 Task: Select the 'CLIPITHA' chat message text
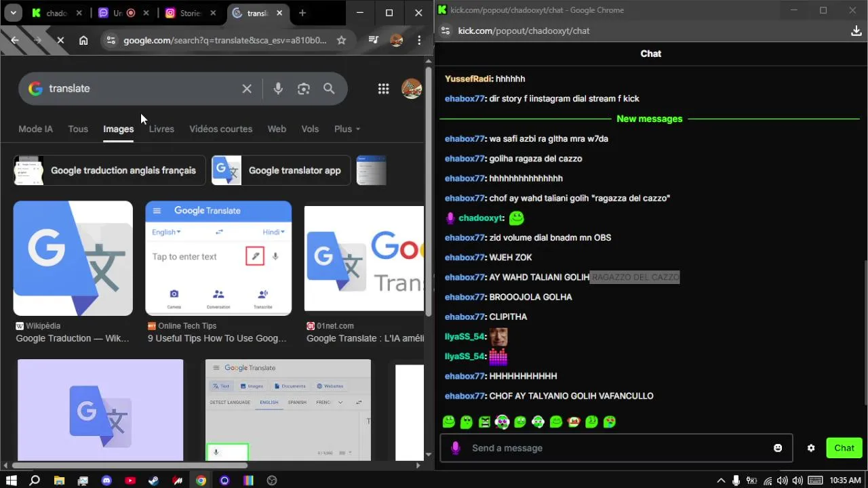click(508, 317)
